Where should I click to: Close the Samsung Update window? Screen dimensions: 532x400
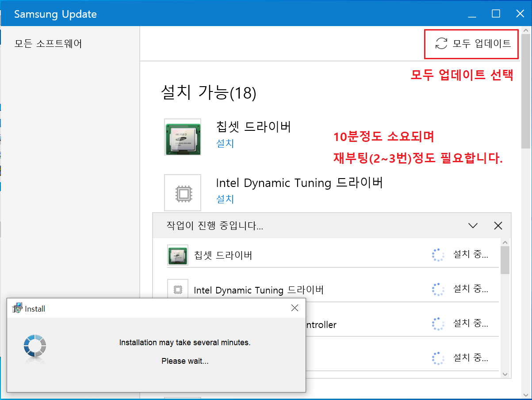[520, 14]
